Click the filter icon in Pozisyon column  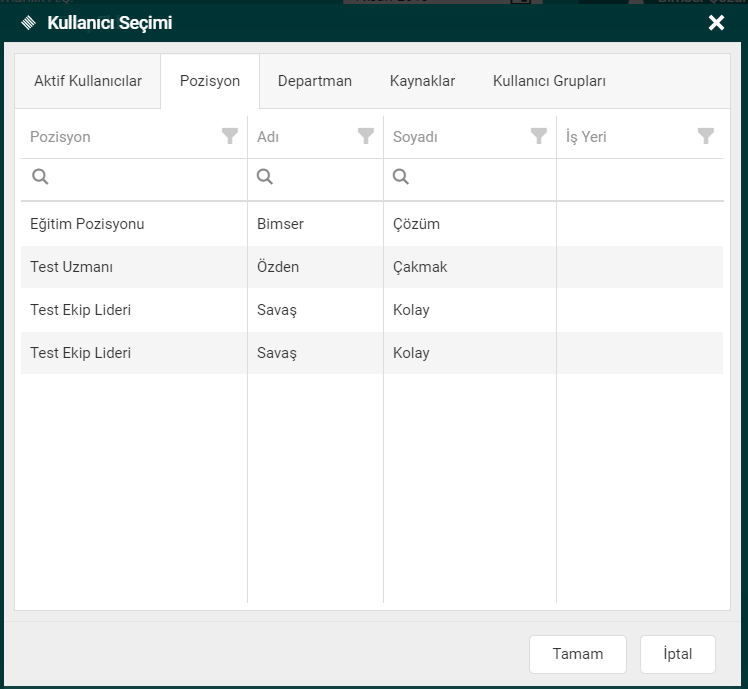pyautogui.click(x=230, y=136)
